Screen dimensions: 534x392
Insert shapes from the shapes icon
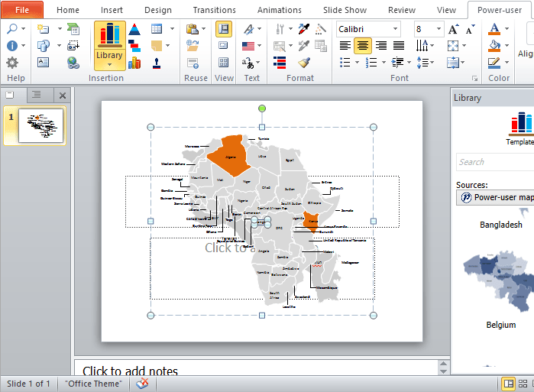44,45
